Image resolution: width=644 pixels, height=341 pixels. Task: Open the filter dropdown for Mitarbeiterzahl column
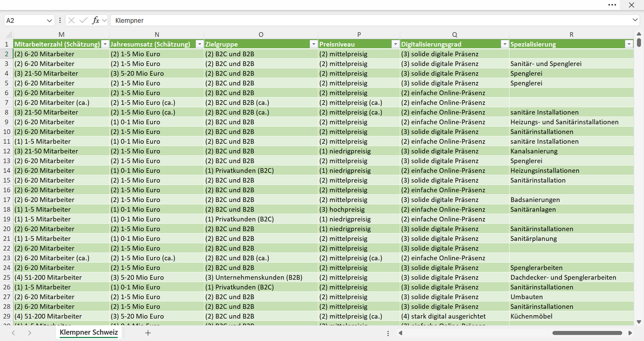[105, 44]
